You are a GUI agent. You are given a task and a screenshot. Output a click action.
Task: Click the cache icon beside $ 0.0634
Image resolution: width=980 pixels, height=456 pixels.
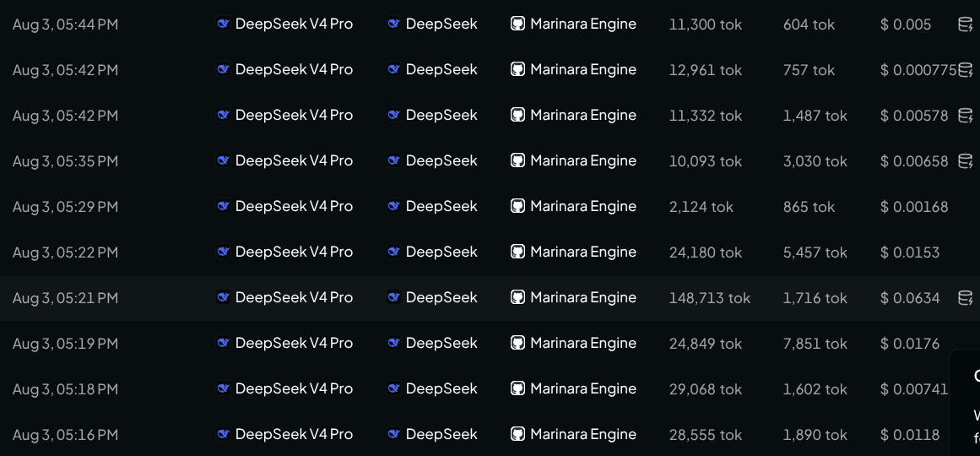click(966, 298)
